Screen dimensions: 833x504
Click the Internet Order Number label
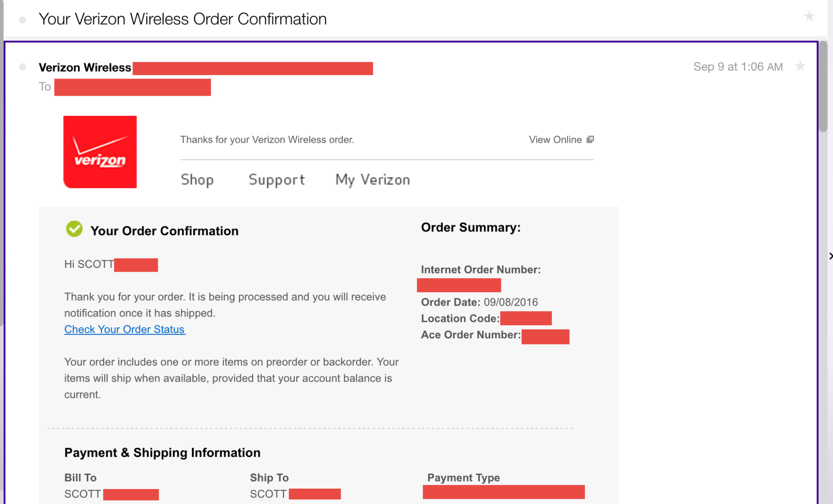coord(481,270)
